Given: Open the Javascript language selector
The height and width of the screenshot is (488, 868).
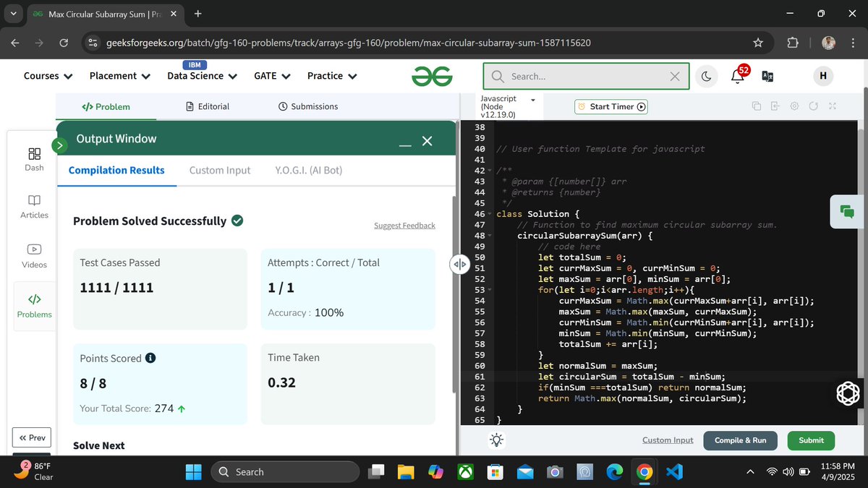Looking at the screenshot, I should 508,106.
